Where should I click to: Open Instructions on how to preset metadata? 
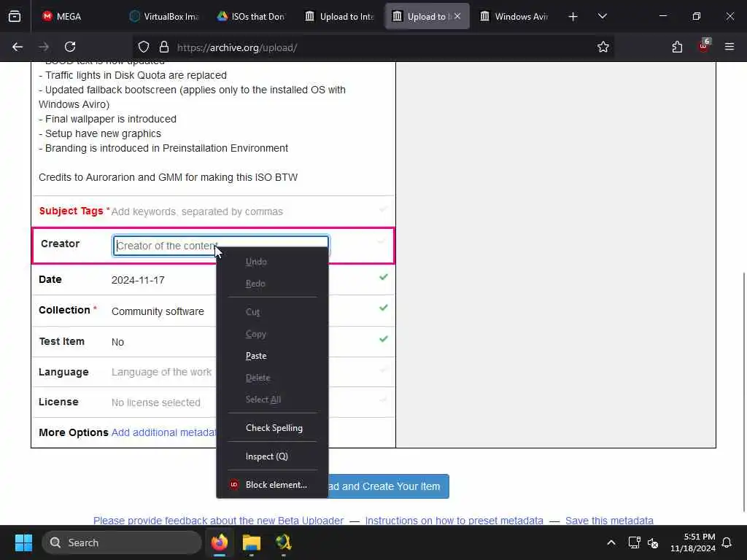(454, 521)
